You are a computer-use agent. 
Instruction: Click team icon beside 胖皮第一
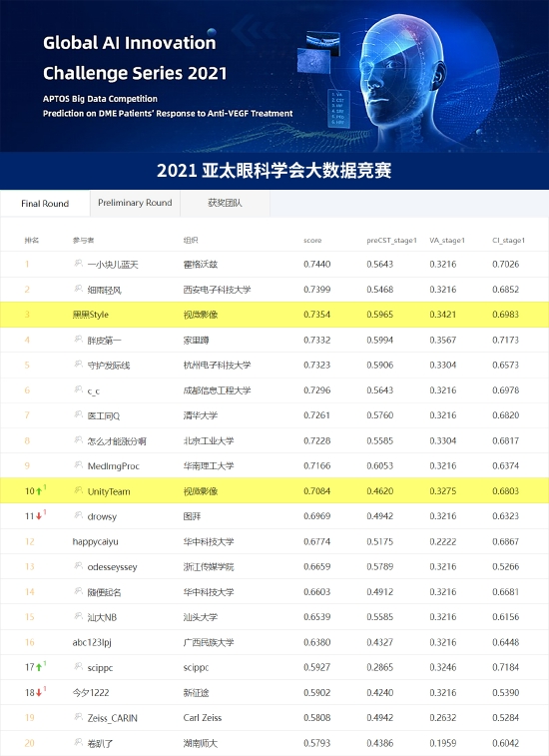(x=78, y=340)
